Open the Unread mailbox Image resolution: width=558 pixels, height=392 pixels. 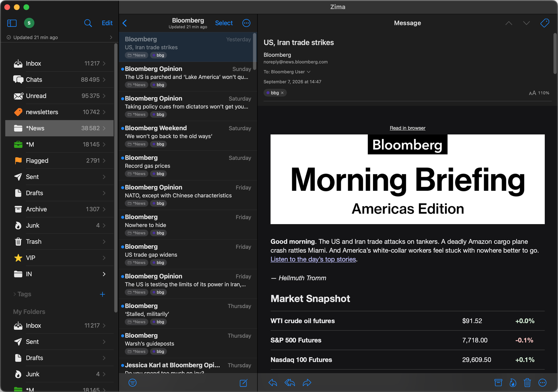60,96
